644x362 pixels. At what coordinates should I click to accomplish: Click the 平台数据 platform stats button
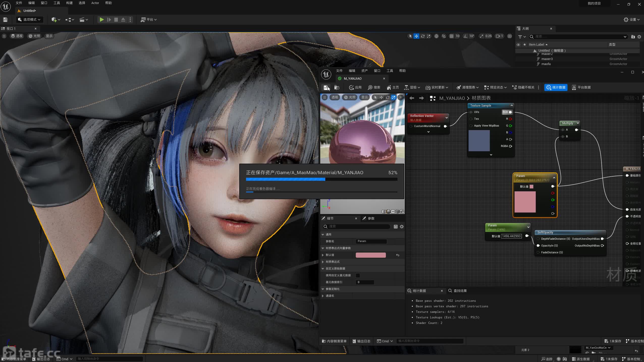pyautogui.click(x=581, y=87)
